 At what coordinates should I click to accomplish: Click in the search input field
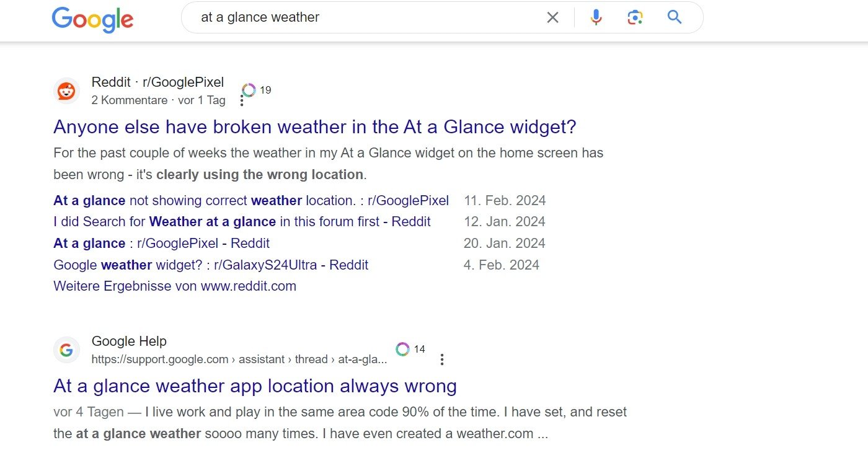366,17
